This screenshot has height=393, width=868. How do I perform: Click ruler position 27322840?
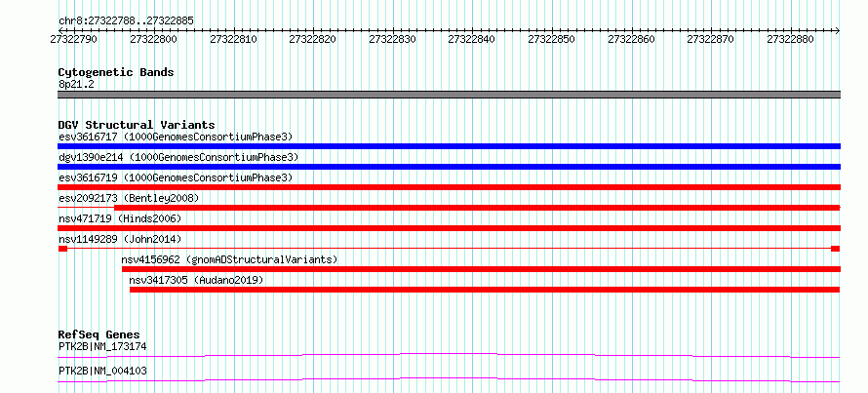(472, 40)
